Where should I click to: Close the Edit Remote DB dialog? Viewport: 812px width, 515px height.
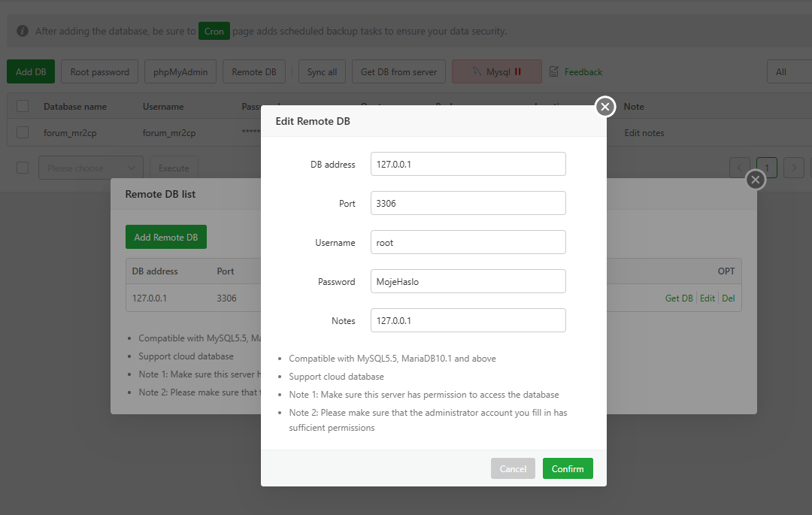tap(605, 107)
